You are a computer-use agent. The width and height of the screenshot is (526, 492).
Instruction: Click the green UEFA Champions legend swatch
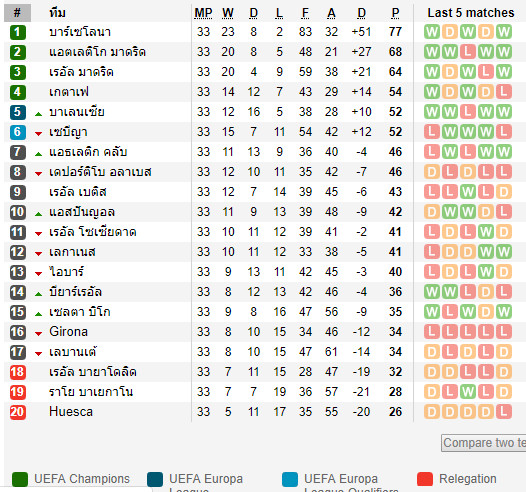point(20,479)
